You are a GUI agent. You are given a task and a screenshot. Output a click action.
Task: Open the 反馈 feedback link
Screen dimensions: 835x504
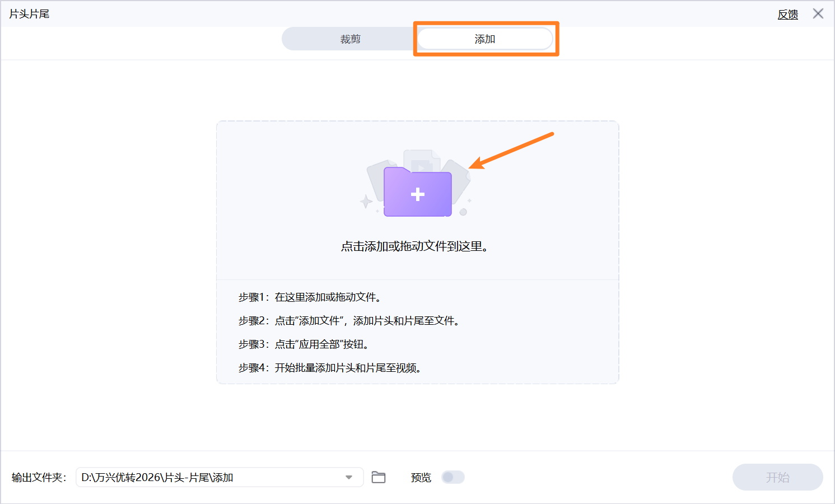(788, 15)
